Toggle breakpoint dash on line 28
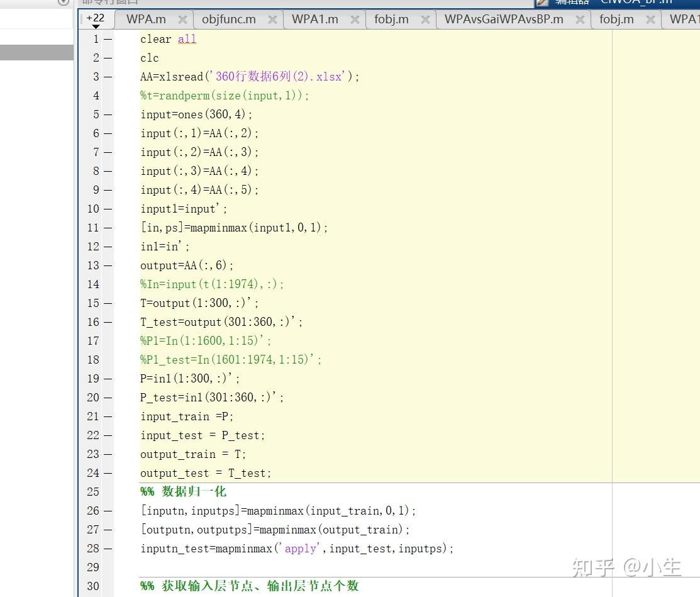The height and width of the screenshot is (597, 700). tap(108, 549)
